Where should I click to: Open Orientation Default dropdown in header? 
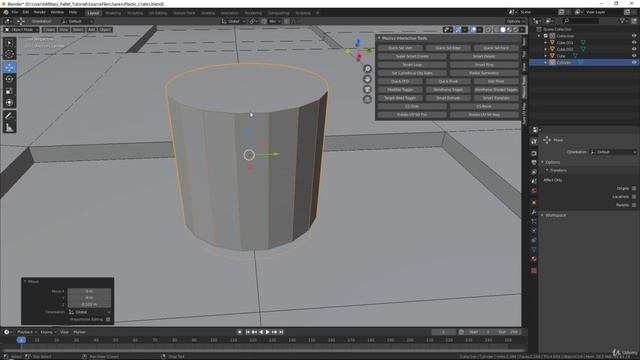tap(78, 21)
